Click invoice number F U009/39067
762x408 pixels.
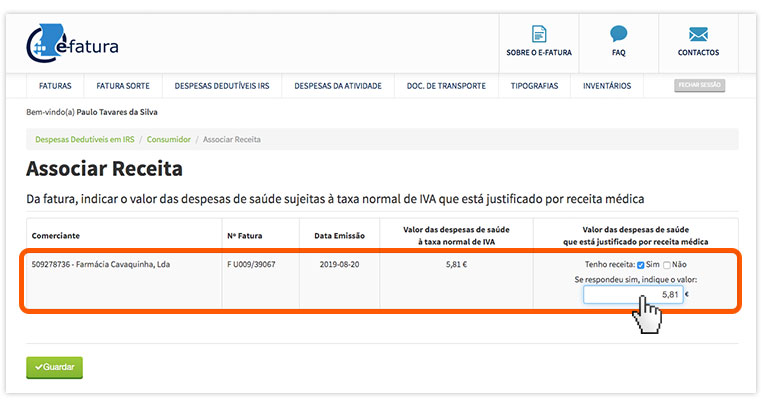click(251, 265)
